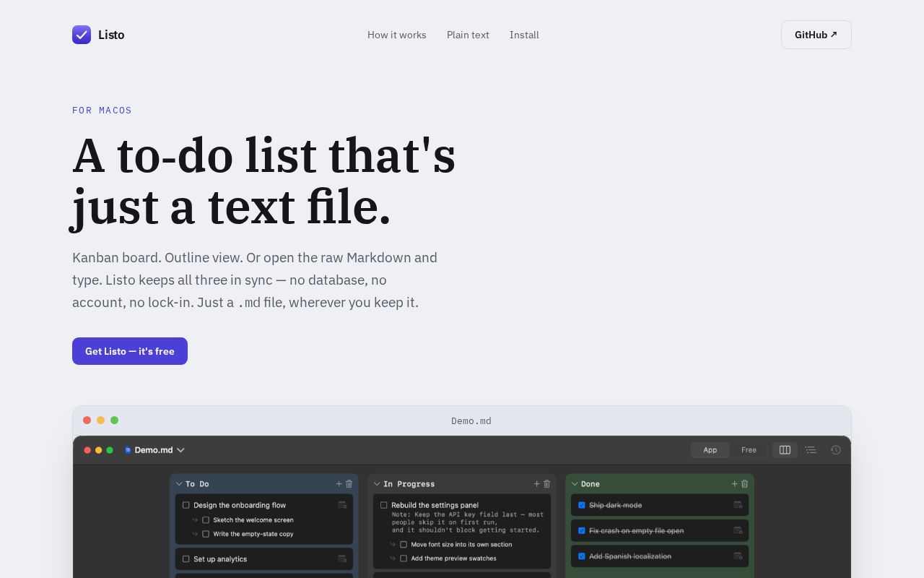Navigate to the Install section
This screenshot has height=578, width=924.
[524, 35]
